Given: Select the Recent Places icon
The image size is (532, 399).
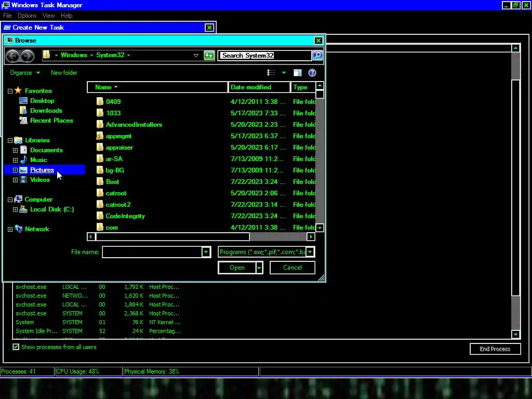Looking at the screenshot, I should pos(23,121).
